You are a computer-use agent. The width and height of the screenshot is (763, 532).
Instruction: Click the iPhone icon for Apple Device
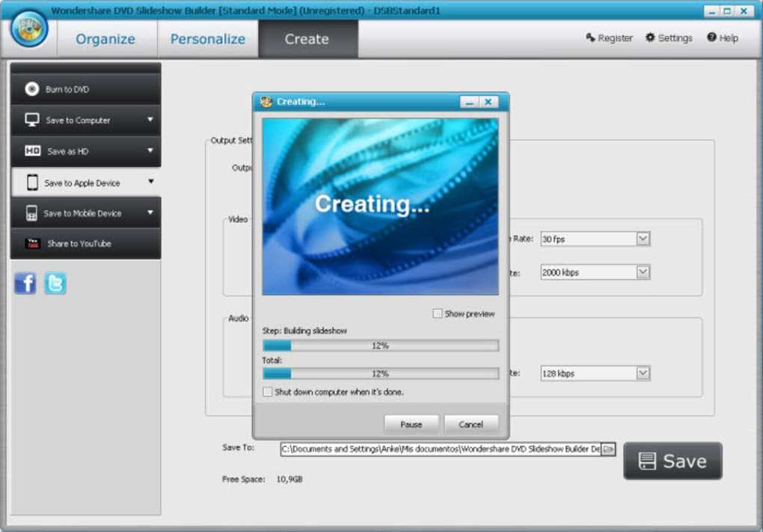click(x=33, y=183)
